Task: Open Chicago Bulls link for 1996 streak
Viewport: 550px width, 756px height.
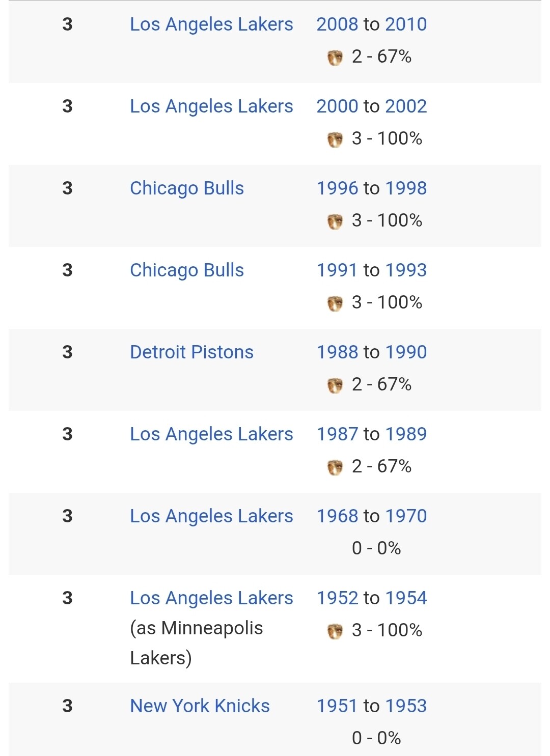Action: 187,188
